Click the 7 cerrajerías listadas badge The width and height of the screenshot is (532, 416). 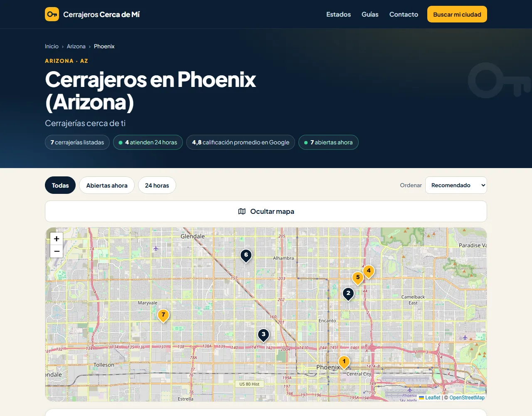[x=77, y=142]
